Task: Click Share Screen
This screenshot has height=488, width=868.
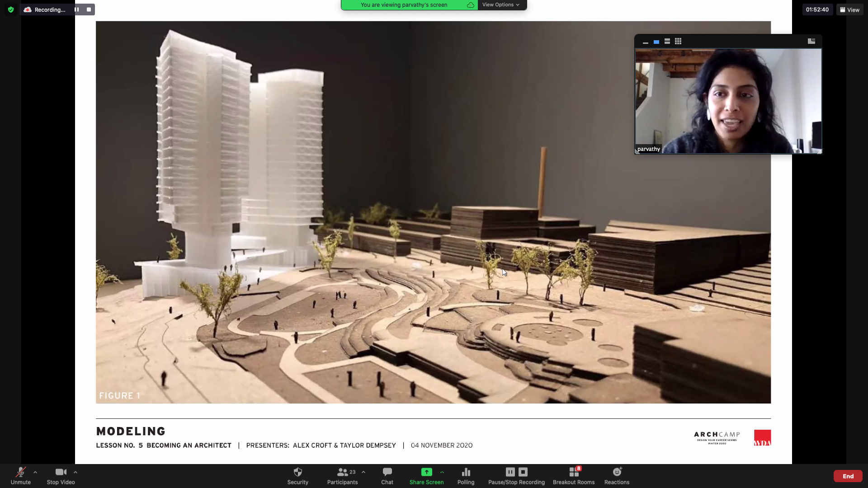Action: tap(427, 476)
